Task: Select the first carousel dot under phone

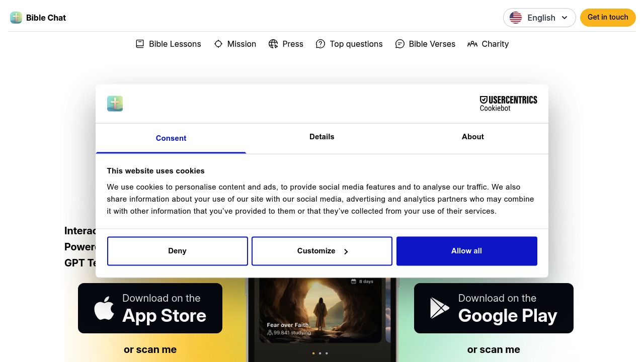Action: pyautogui.click(x=313, y=353)
